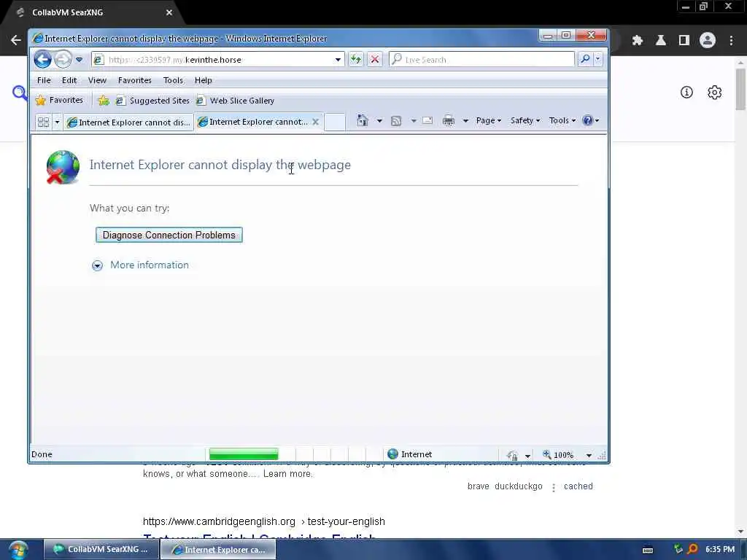Viewport: 747px width, 560px height.
Task: Click the SearXNG search magnifier icon
Action: click(20, 93)
